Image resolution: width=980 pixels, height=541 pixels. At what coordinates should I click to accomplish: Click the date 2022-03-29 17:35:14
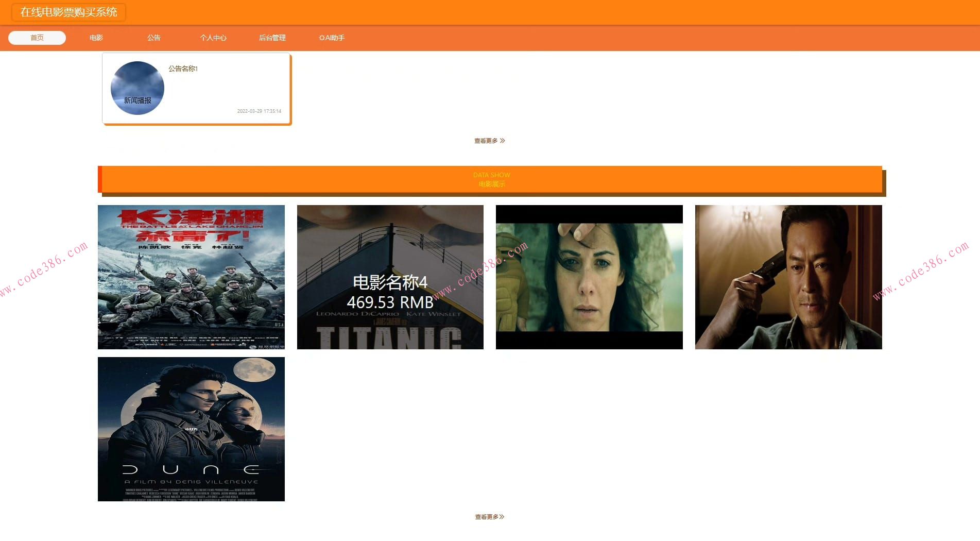pyautogui.click(x=259, y=111)
